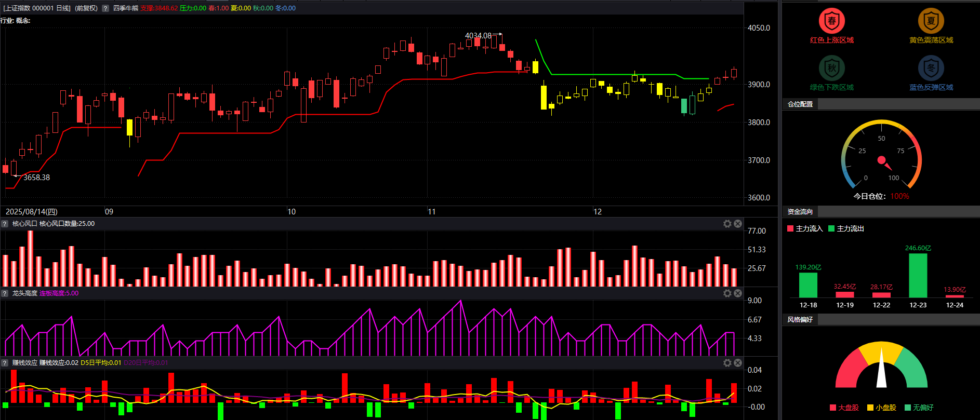The width and height of the screenshot is (980, 420).
Task: Click the 支撑:3848.62 support value
Action: pos(159,8)
